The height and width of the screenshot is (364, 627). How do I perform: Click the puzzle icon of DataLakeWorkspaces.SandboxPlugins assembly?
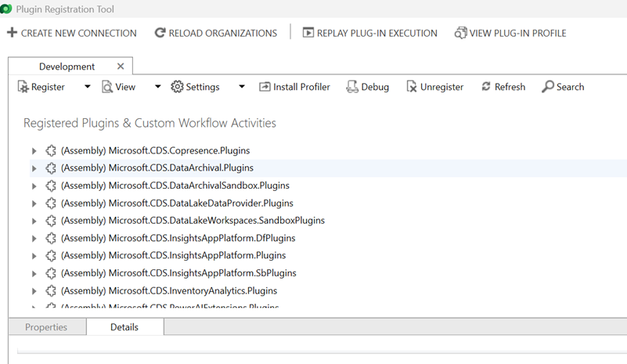tap(50, 221)
